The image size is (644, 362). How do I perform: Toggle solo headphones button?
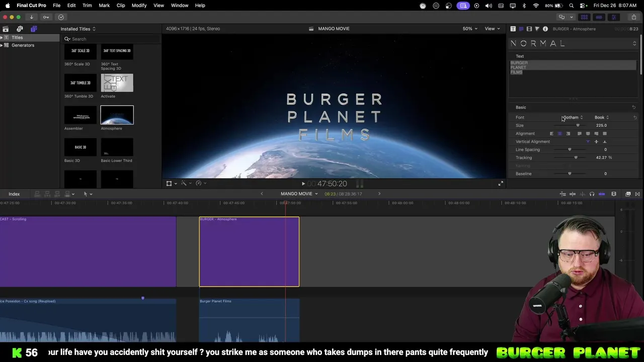pyautogui.click(x=592, y=194)
